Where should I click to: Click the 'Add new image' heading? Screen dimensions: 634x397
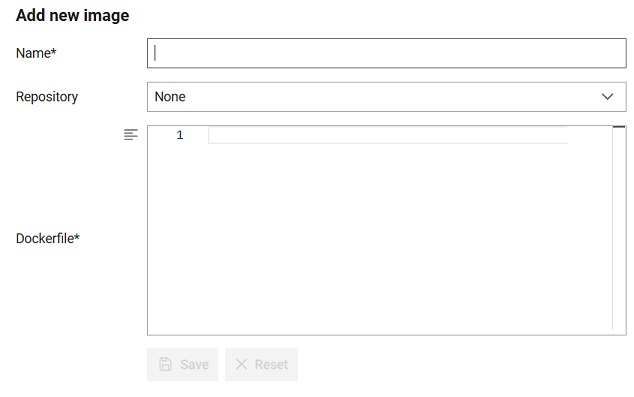pyautogui.click(x=72, y=15)
